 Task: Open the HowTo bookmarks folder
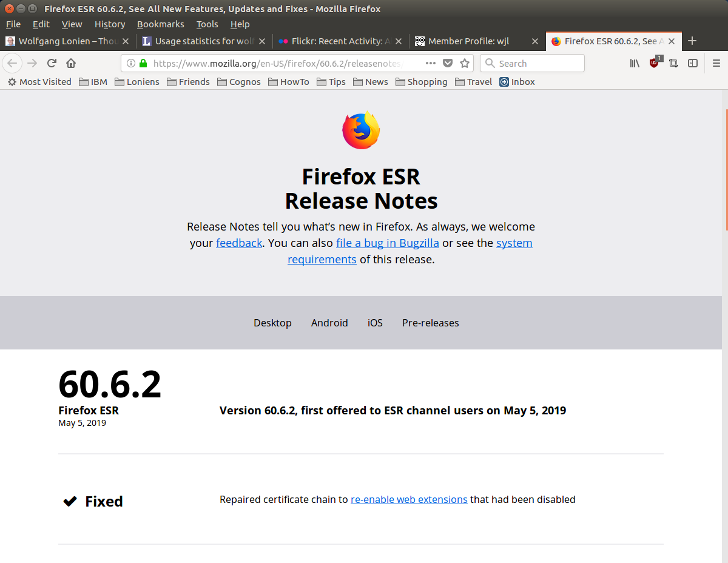tap(288, 82)
